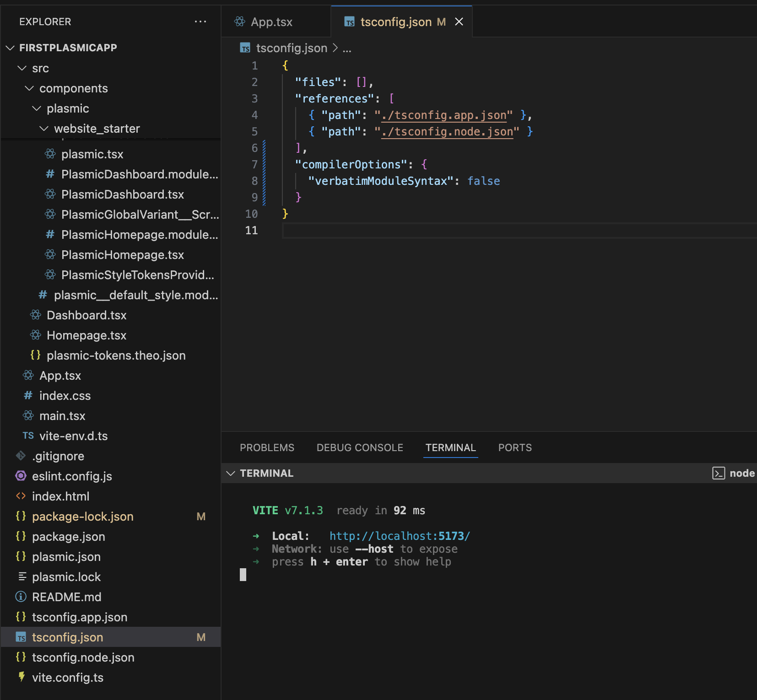Click the node terminal shell icon
Viewport: 757px width, 700px height.
[x=718, y=473]
